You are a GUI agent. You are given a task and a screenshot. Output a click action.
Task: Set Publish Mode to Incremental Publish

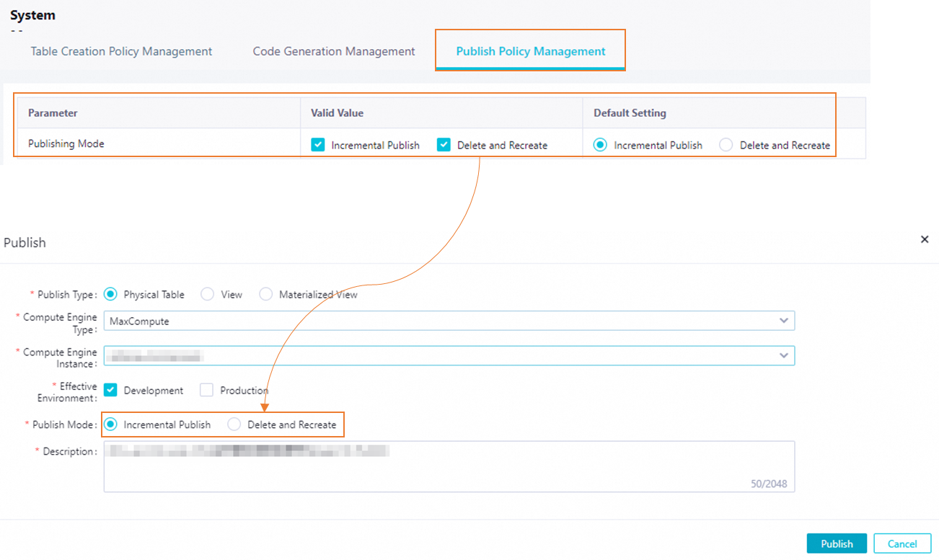pyautogui.click(x=110, y=425)
